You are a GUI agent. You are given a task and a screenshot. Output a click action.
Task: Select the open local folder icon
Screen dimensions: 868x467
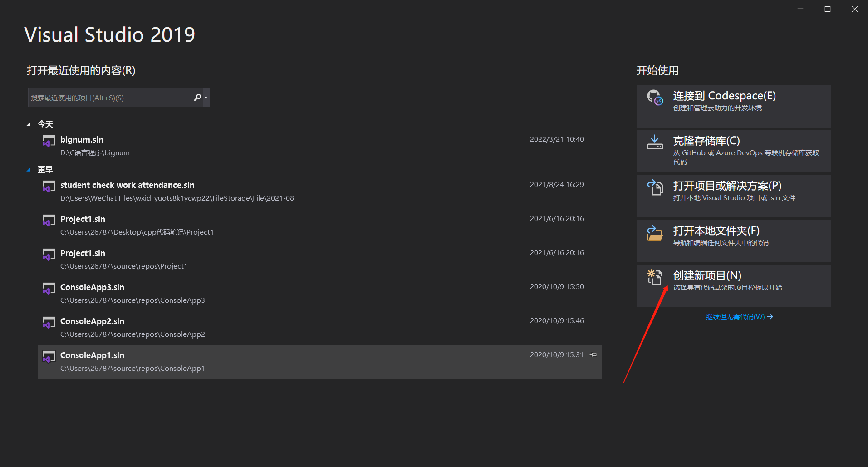coord(655,232)
